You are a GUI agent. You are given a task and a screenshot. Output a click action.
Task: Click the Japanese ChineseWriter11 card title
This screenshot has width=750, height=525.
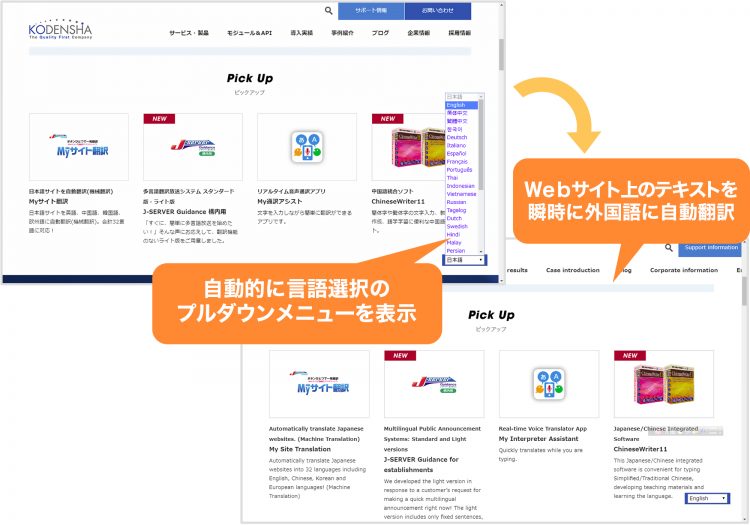(x=398, y=202)
